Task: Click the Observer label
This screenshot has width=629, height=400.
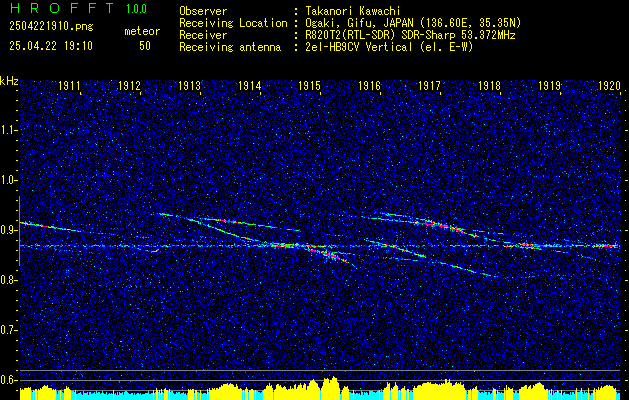Action: 203,11
